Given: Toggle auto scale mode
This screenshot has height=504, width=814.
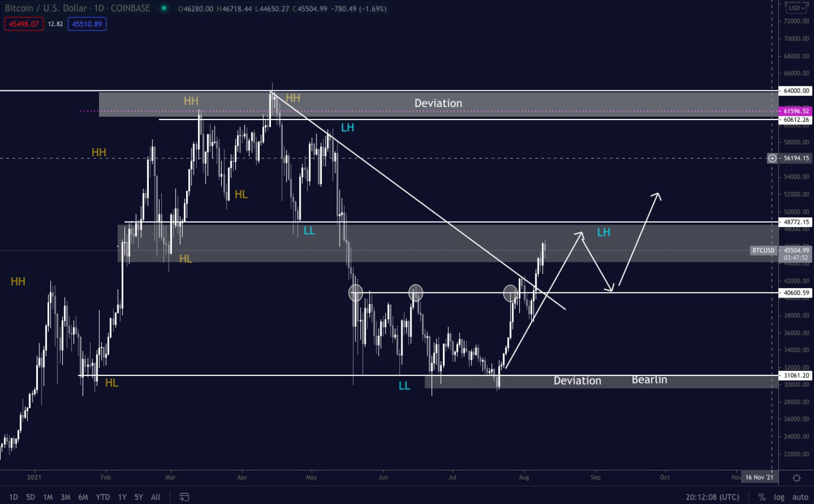Looking at the screenshot, I should click(x=800, y=497).
